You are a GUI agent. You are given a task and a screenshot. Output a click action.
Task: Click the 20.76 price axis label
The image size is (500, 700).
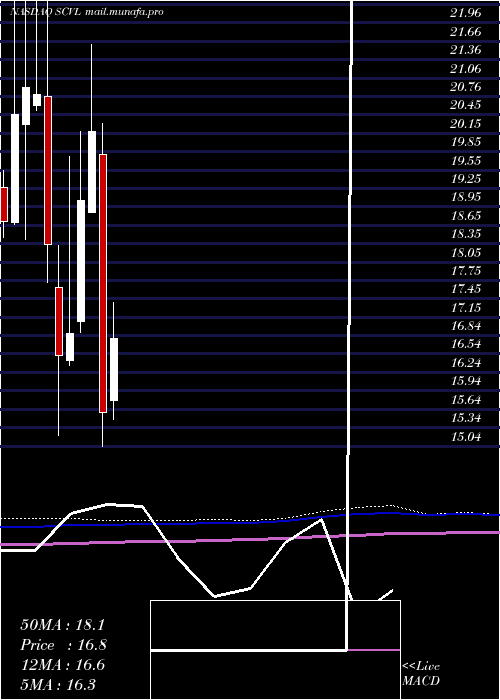[x=466, y=87]
